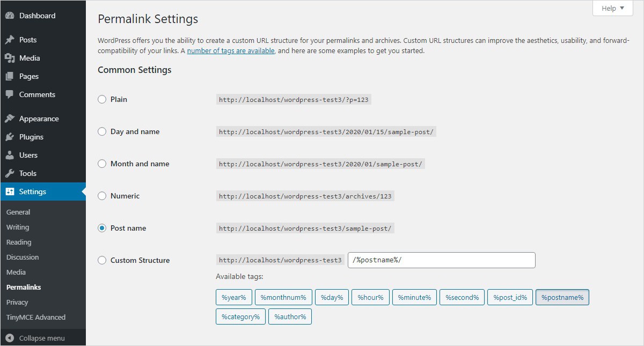The height and width of the screenshot is (346, 644).
Task: Click the Dashboard gauge icon
Action: (x=10, y=16)
